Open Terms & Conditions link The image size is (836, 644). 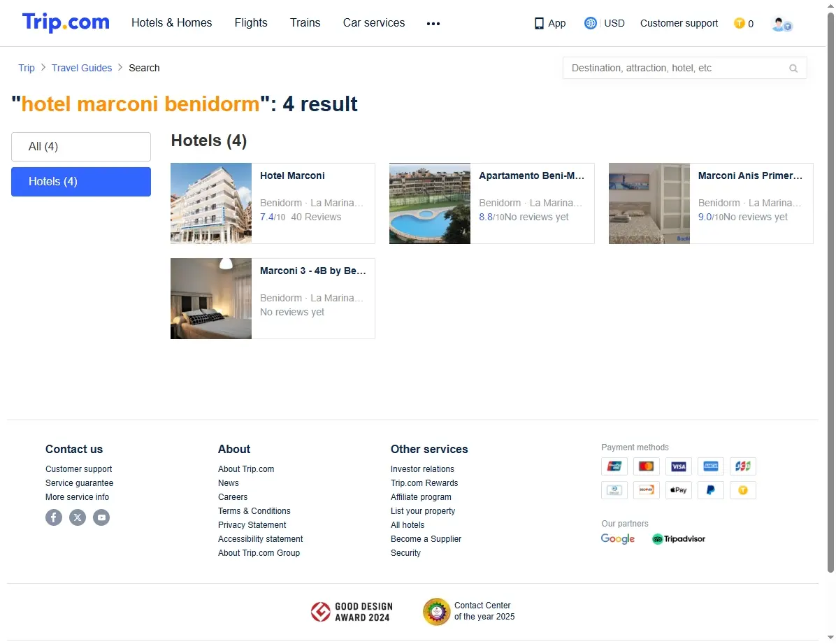point(254,511)
